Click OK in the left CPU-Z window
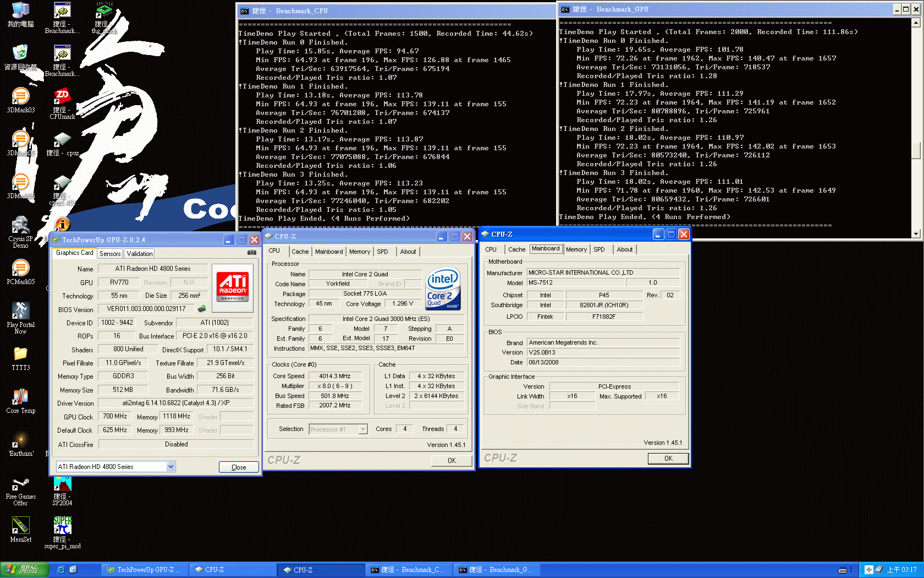 coord(452,460)
